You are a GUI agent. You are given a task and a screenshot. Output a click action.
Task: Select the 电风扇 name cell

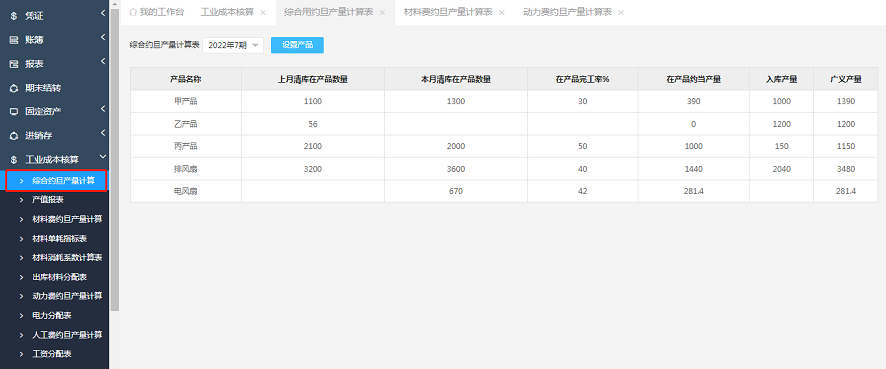(x=186, y=191)
